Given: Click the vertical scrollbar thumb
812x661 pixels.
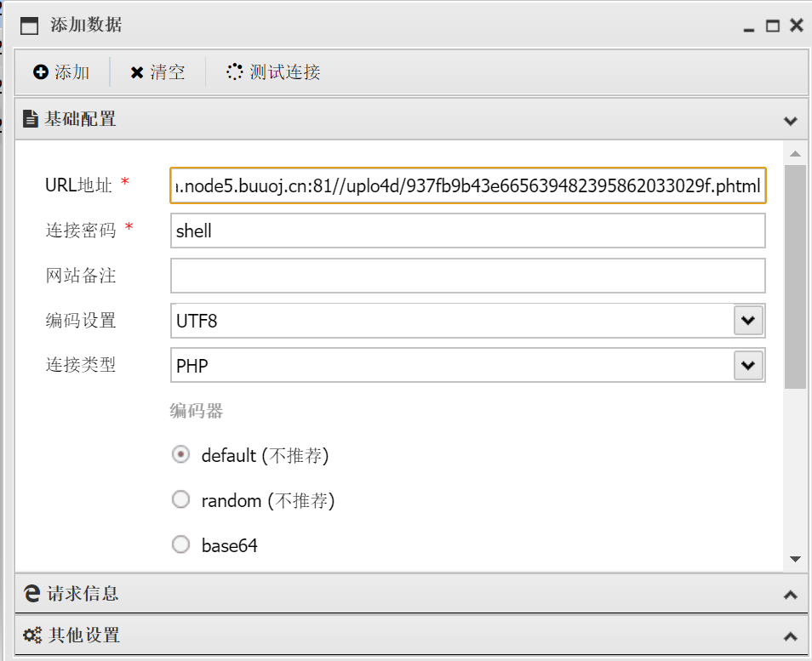Looking at the screenshot, I should tap(795, 276).
